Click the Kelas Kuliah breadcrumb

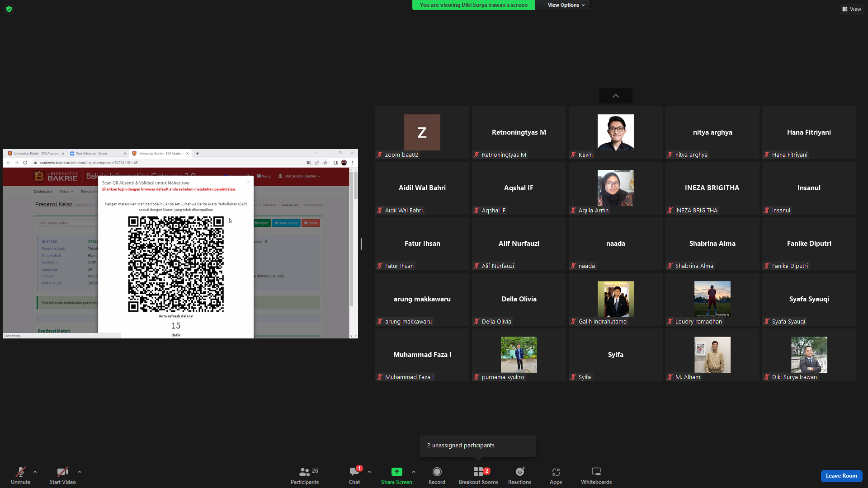(x=290, y=205)
